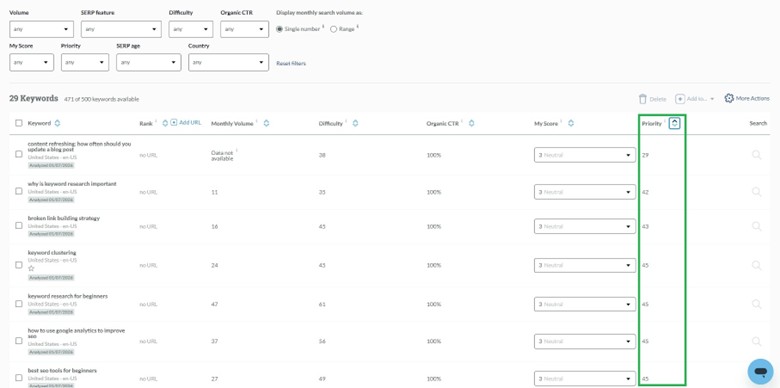Open the SERP age filter dropdown
This screenshot has height=388, width=780.
click(x=149, y=63)
